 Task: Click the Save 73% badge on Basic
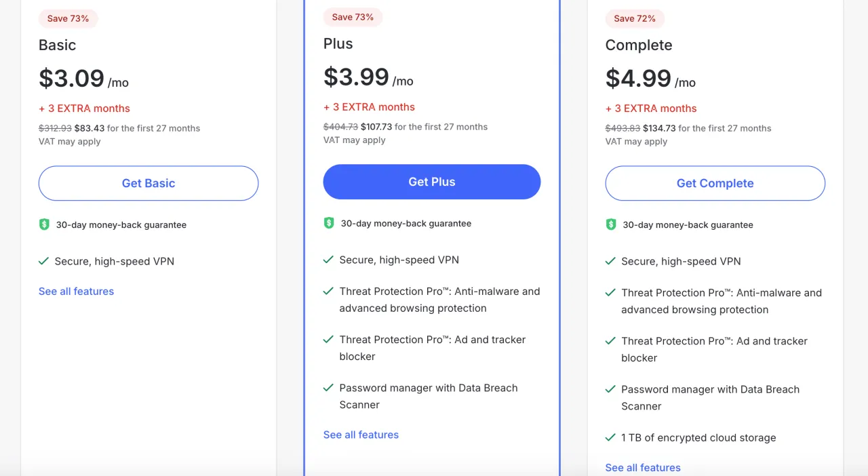(68, 18)
